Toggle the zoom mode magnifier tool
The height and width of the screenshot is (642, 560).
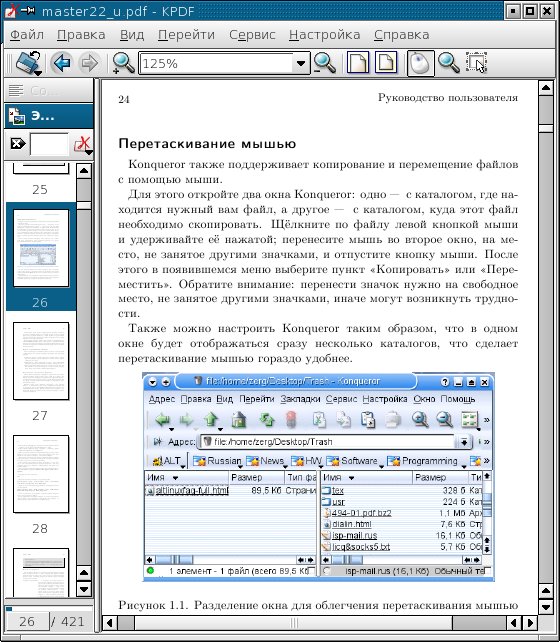click(449, 63)
